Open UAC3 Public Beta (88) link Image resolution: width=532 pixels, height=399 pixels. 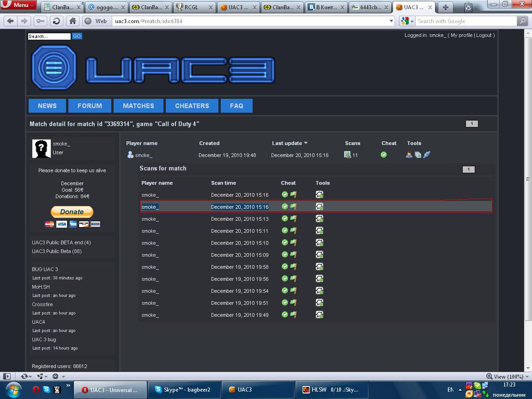click(x=57, y=251)
